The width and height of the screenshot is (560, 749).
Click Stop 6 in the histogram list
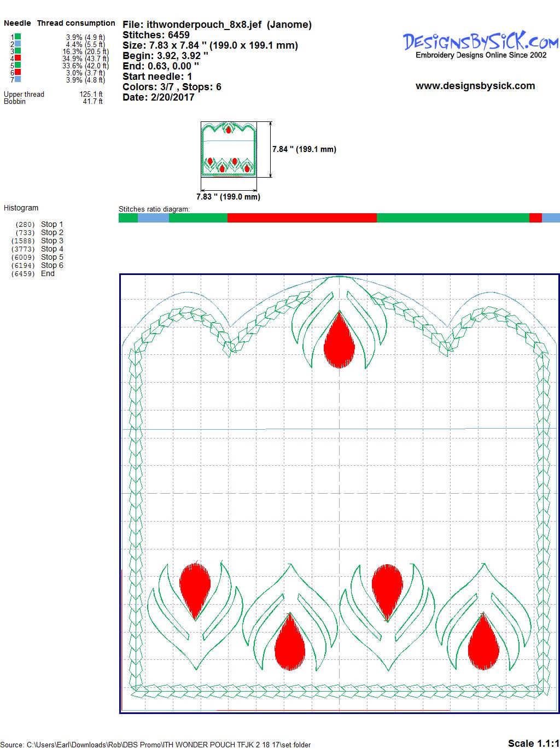(x=52, y=265)
